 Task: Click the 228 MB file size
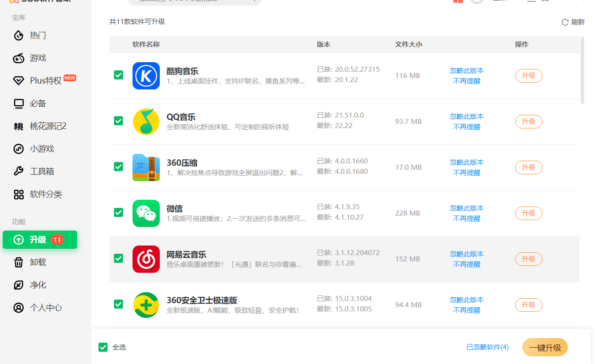408,213
